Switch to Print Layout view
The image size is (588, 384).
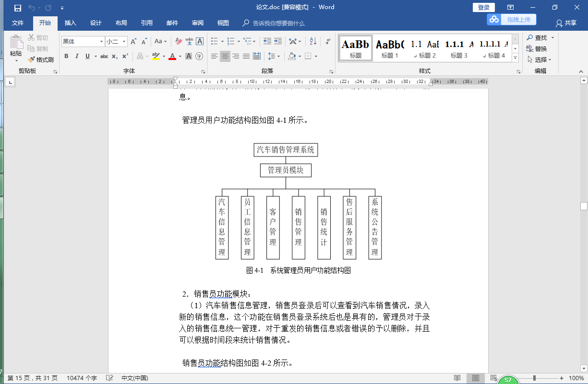point(475,378)
